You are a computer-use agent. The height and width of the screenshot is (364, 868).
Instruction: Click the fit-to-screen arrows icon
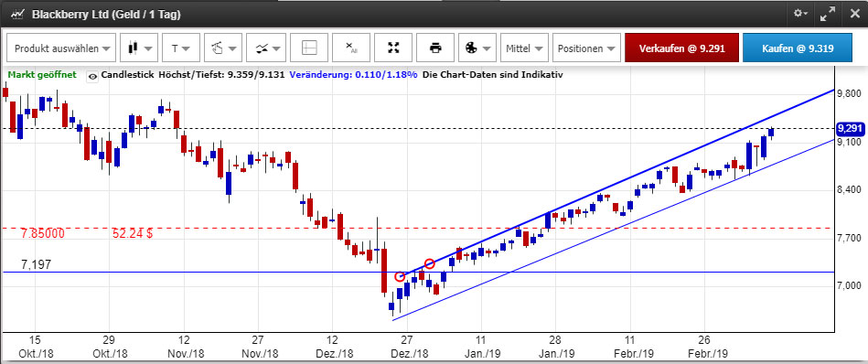[393, 48]
